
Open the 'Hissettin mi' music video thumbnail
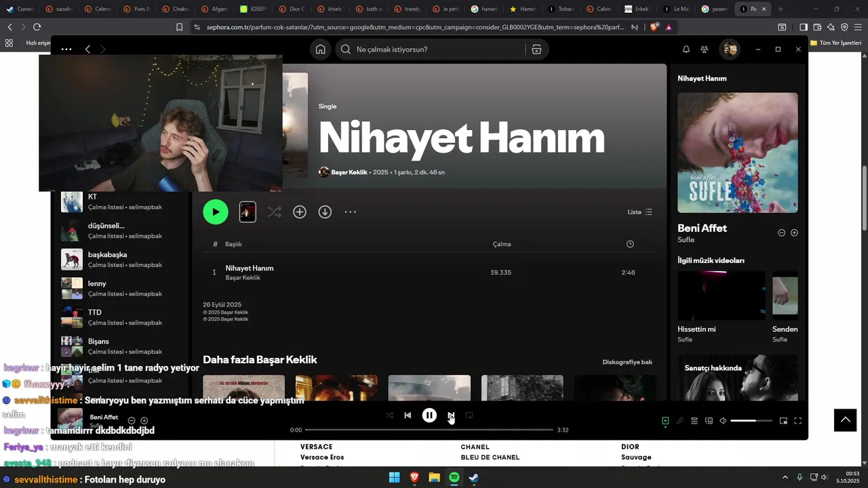click(722, 296)
